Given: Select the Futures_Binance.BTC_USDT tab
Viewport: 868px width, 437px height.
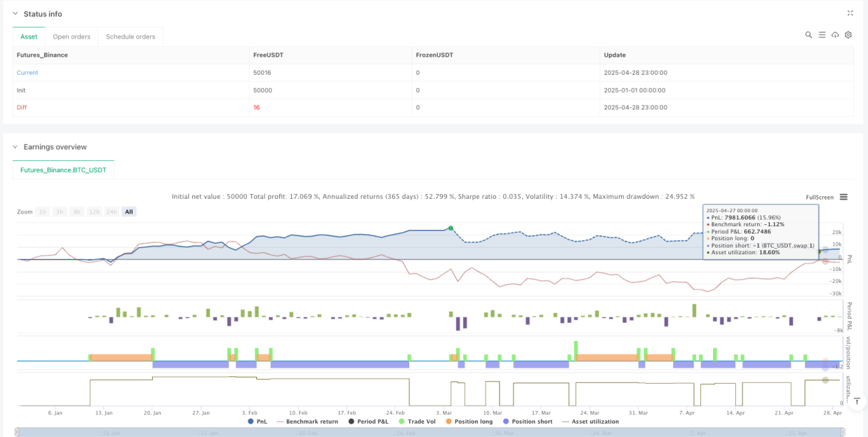Looking at the screenshot, I should pos(63,170).
